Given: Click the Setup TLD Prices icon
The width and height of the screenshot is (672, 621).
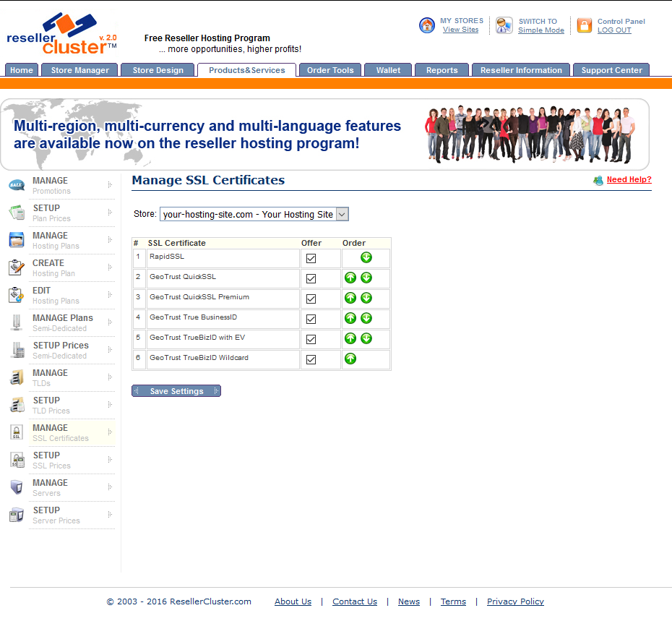Looking at the screenshot, I should 17,405.
